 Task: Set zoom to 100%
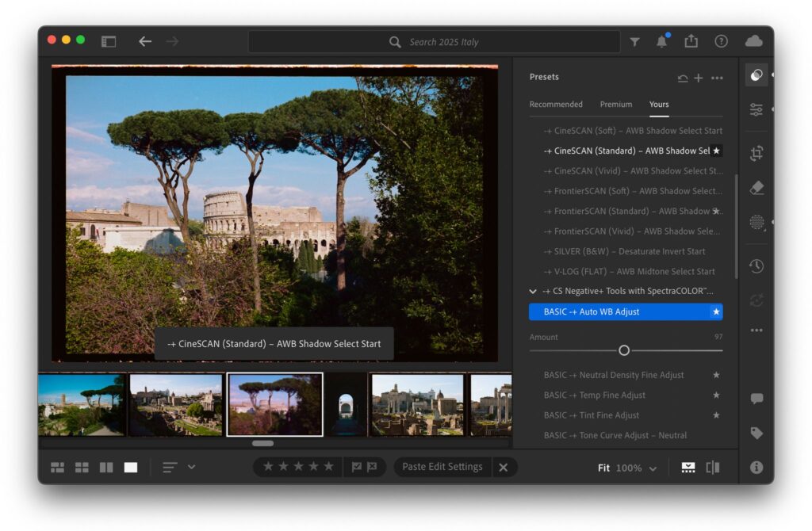pos(629,468)
